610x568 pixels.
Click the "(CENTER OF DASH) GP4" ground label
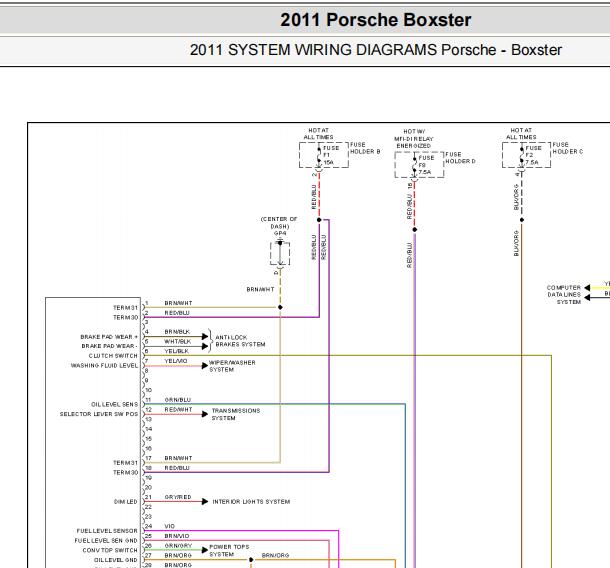tap(279, 226)
